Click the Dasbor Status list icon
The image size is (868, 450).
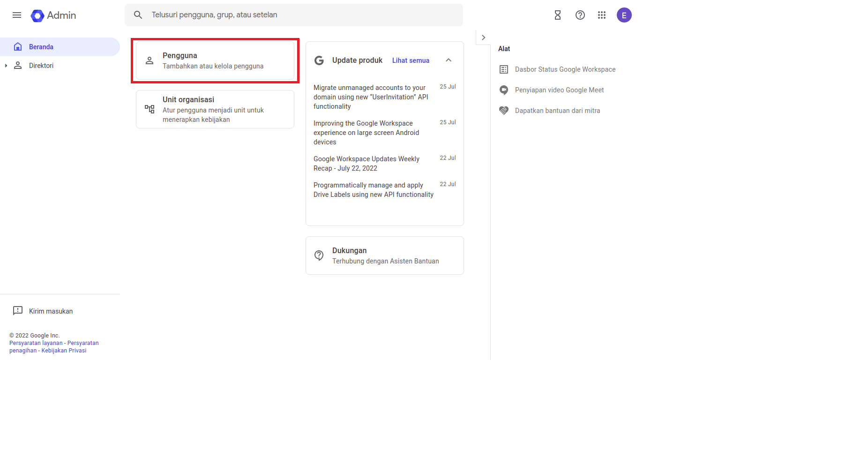[504, 69]
